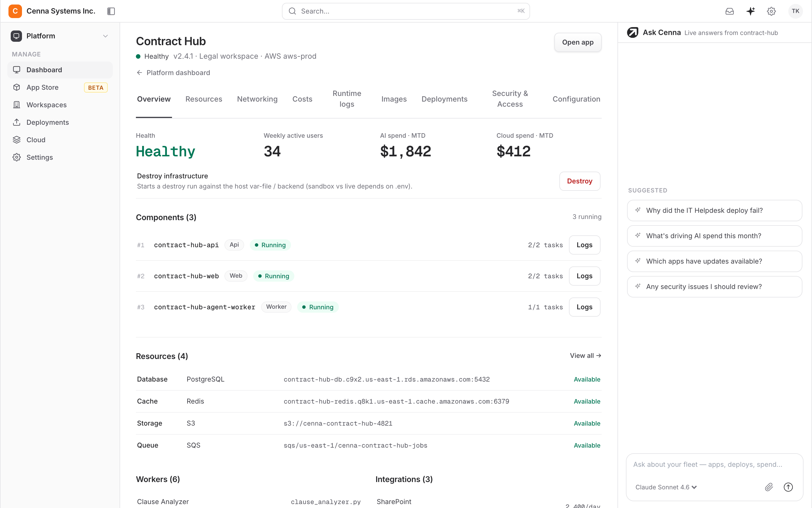Click the App Store cube icon
The height and width of the screenshot is (508, 812).
click(x=16, y=87)
